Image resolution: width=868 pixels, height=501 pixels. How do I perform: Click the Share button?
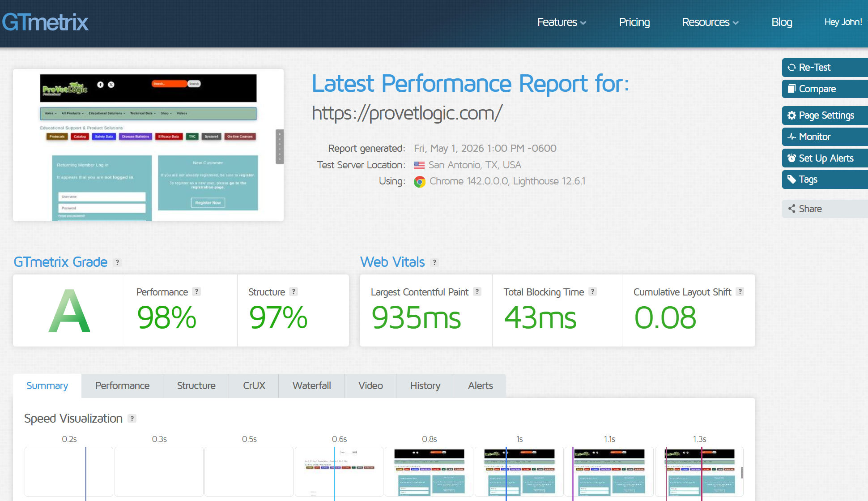(x=825, y=209)
